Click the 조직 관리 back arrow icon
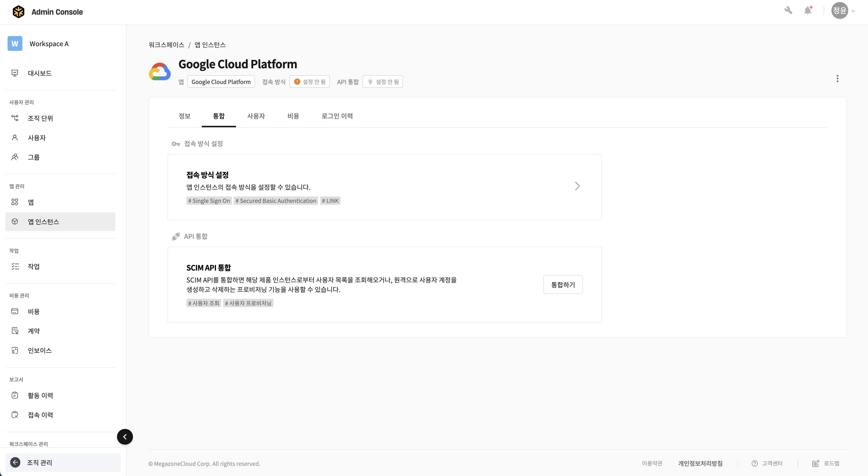Viewport: 868px width, 476px height. tap(15, 462)
